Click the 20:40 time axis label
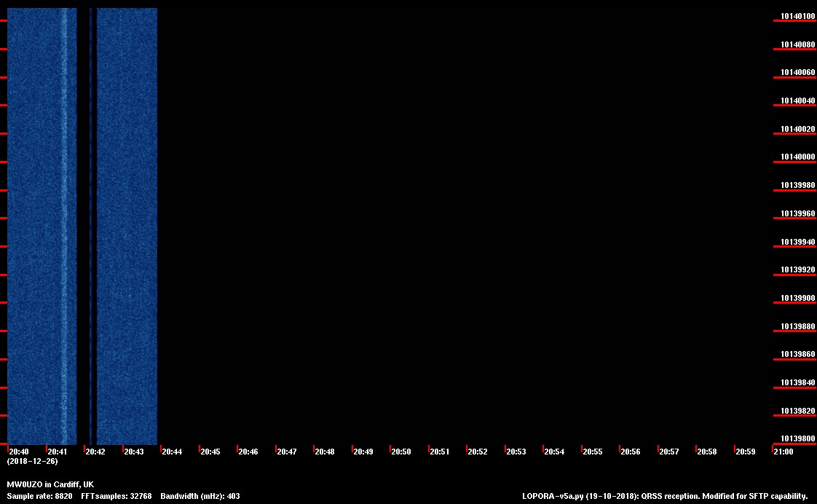817x504 pixels. click(x=19, y=452)
